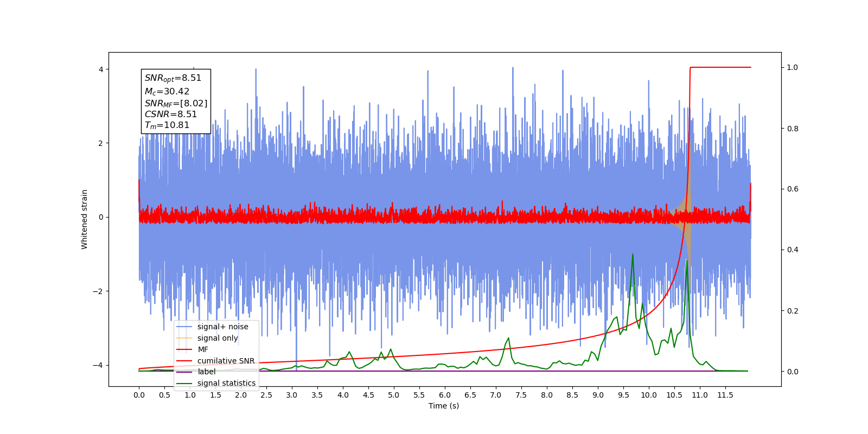Screen dimensions: 868x434
Task: Click the purple line sample beside legend entry label
Action: pyautogui.click(x=184, y=372)
